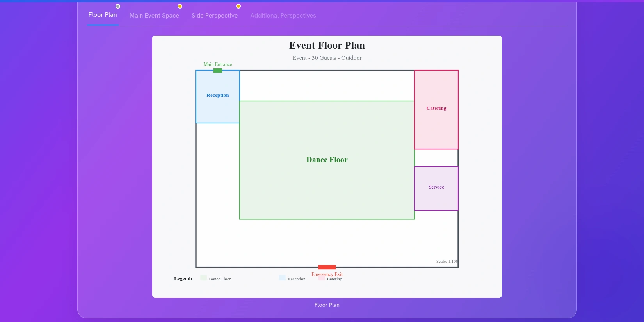Click the Main Entrance text label

coord(218,64)
